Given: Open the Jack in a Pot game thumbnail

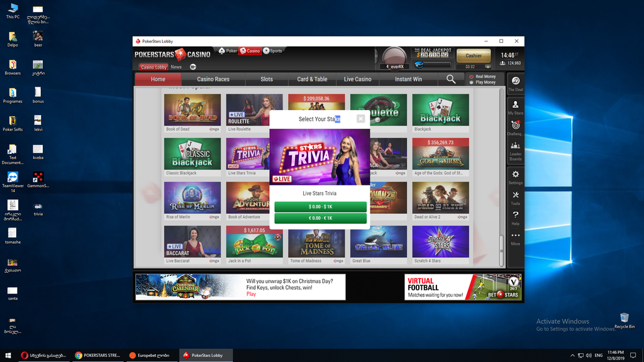Looking at the screenshot, I should click(255, 242).
